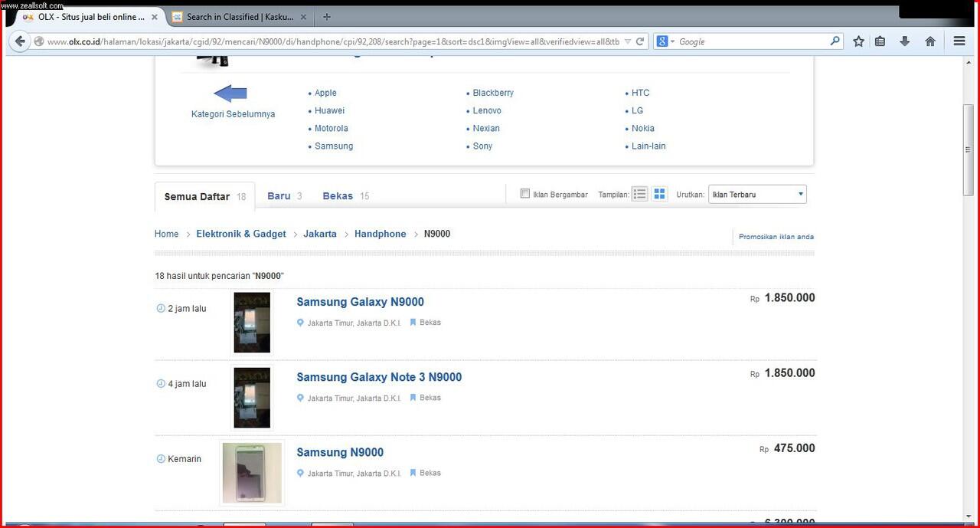Viewport: 980px width, 528px height.
Task: Open the Urutkan sort dropdown
Action: 757,195
